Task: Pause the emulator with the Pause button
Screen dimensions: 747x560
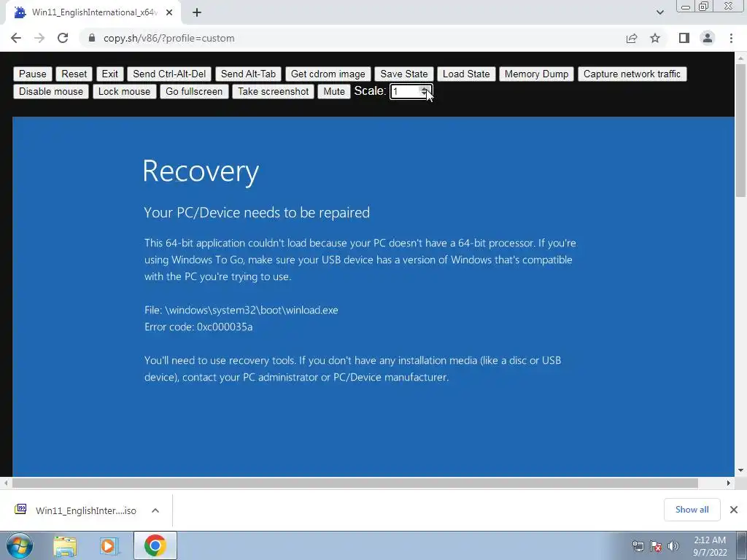Action: pos(32,74)
